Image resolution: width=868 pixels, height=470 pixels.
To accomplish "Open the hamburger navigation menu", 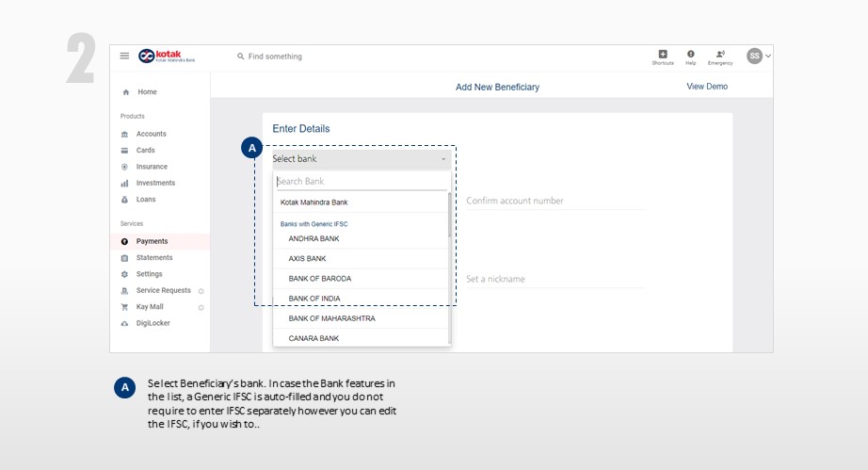I will [x=124, y=56].
